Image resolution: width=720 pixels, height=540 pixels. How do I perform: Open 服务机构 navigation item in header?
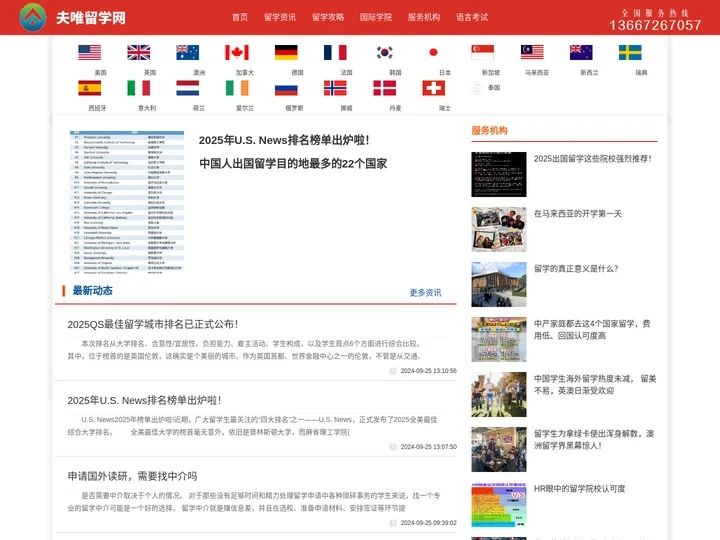pyautogui.click(x=424, y=17)
